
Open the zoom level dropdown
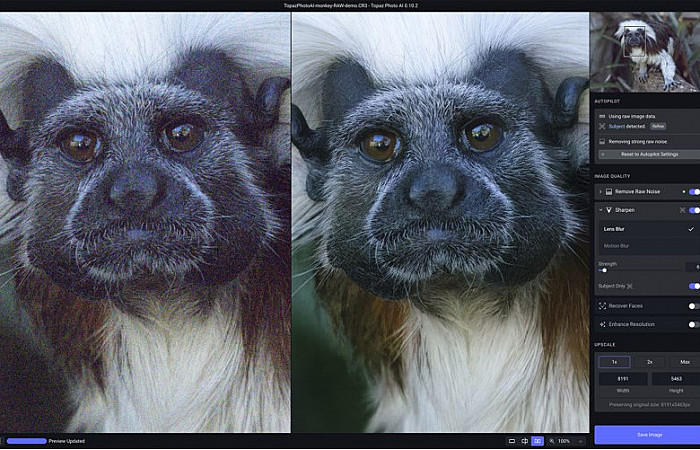[579, 440]
